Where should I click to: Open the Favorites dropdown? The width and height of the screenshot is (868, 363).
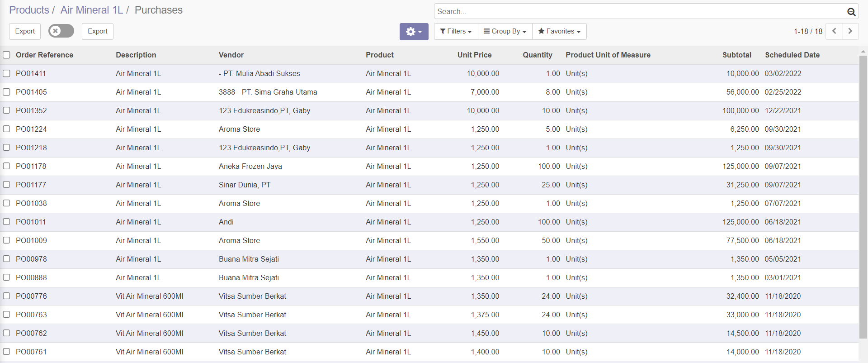click(559, 31)
